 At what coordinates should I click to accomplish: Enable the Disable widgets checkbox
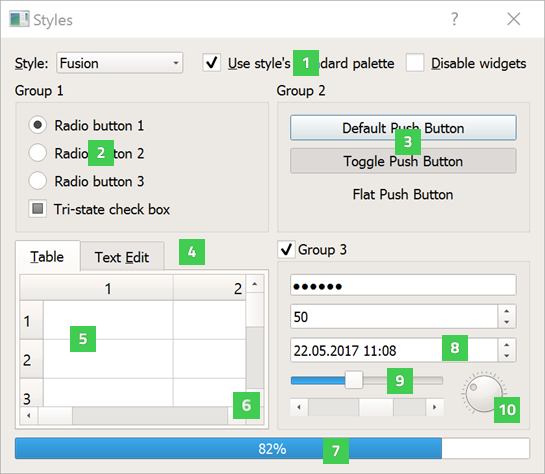pyautogui.click(x=415, y=63)
